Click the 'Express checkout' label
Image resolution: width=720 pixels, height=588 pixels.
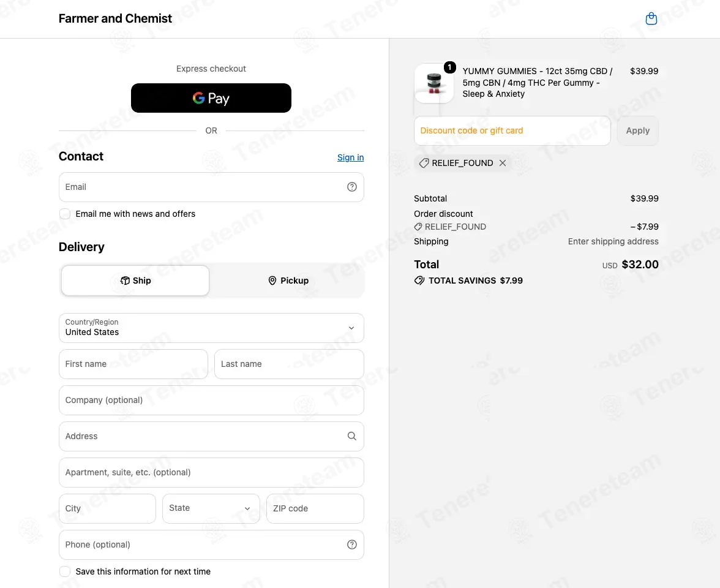[211, 69]
